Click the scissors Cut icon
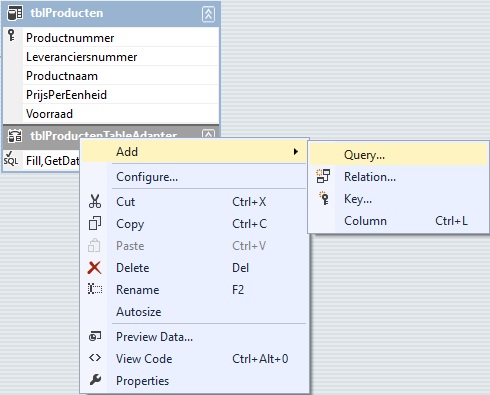This screenshot has height=395, width=490. [x=95, y=201]
